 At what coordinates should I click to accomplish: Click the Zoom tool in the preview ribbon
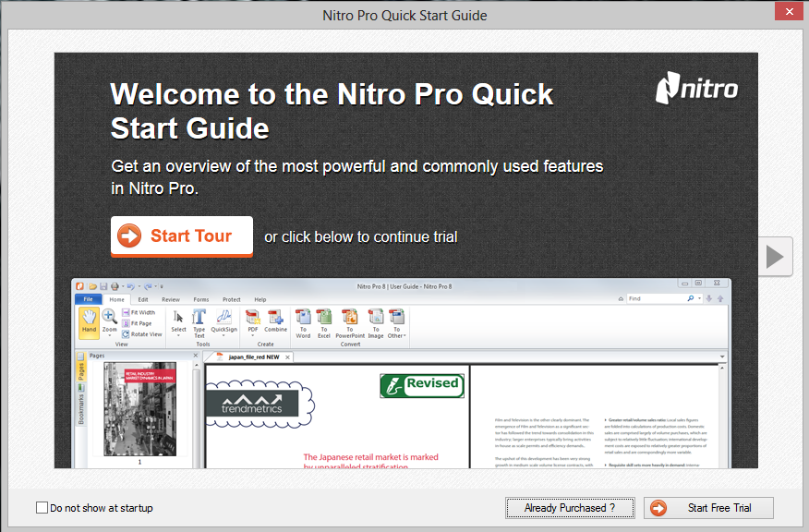coord(109,323)
